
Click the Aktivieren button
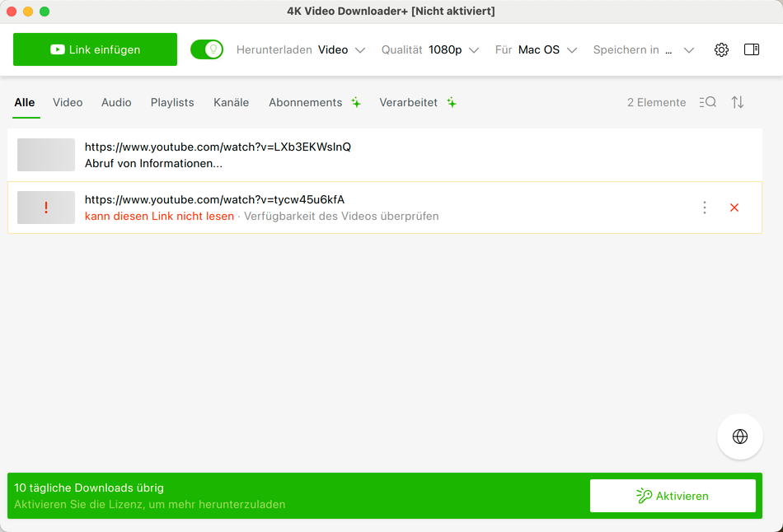coord(673,496)
